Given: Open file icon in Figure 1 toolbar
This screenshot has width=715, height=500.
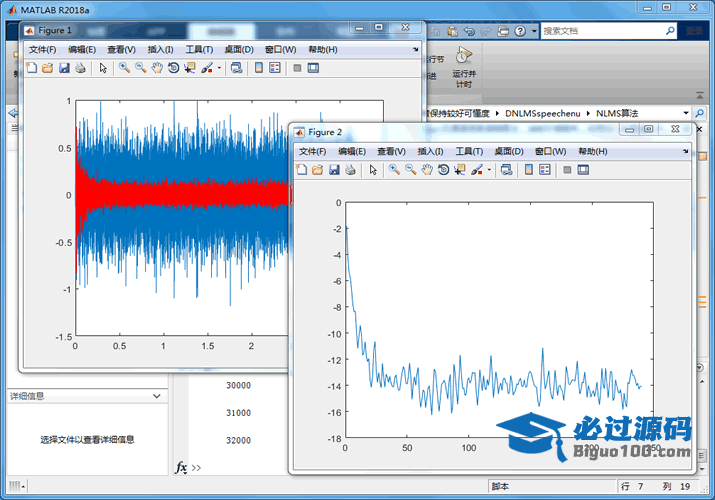Looking at the screenshot, I should pos(47,68).
